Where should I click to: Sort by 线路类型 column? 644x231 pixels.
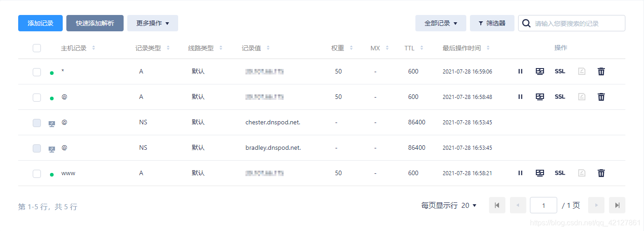221,48
